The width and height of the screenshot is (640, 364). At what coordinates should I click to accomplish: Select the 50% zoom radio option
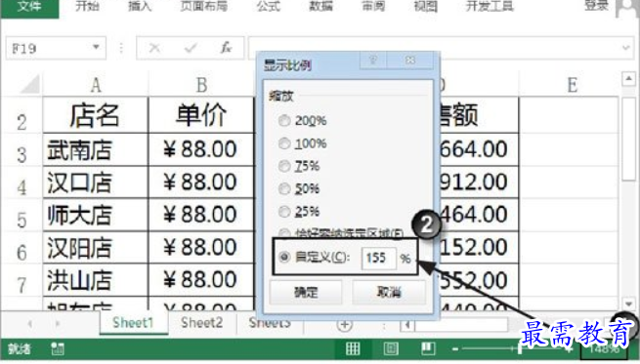point(284,188)
